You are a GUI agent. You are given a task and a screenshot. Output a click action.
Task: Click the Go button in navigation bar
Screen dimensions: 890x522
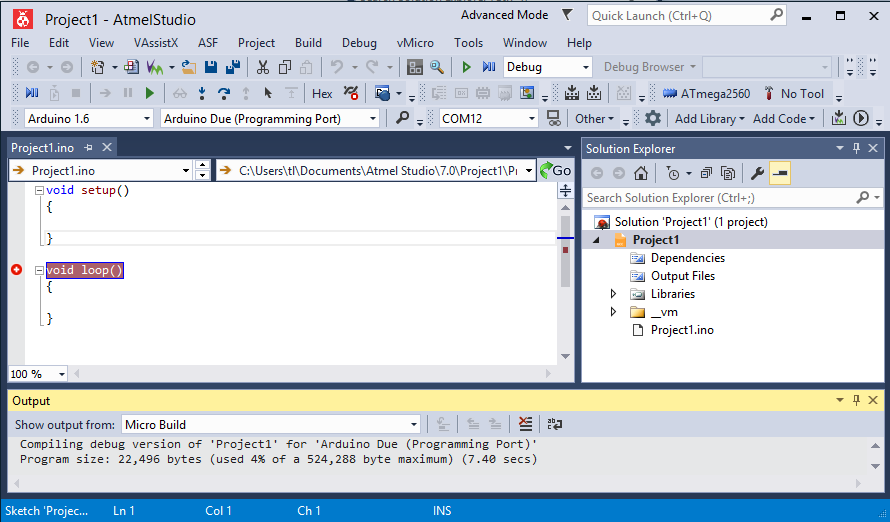(556, 170)
